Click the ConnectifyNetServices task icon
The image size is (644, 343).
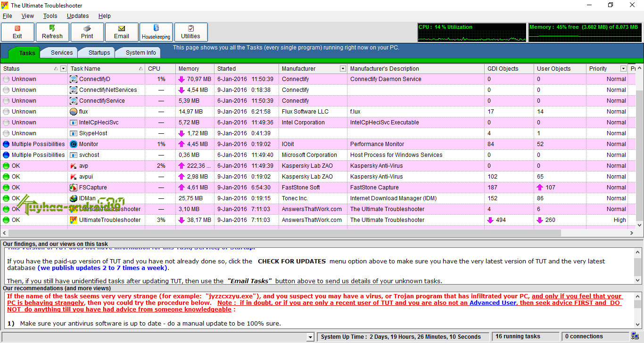[x=74, y=90]
